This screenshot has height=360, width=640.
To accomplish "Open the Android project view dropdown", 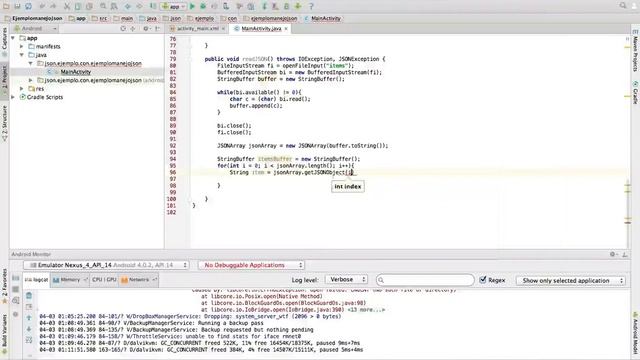I will pyautogui.click(x=36, y=29).
